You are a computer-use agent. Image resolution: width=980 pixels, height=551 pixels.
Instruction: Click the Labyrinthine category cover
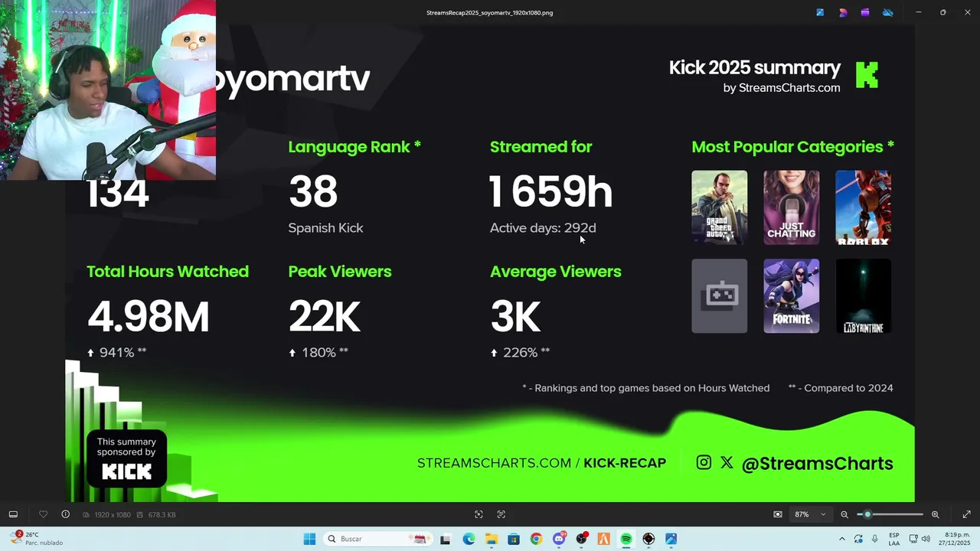click(x=864, y=296)
